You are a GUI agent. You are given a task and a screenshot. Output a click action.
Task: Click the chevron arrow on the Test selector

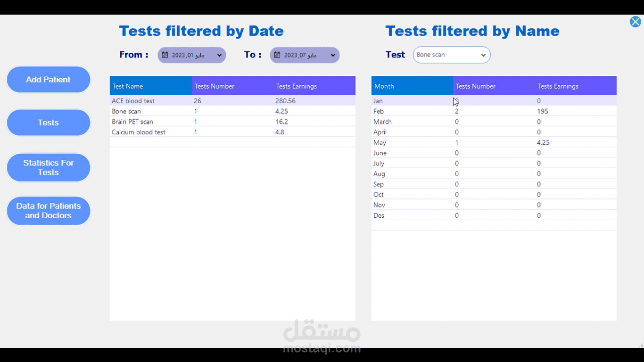point(483,55)
